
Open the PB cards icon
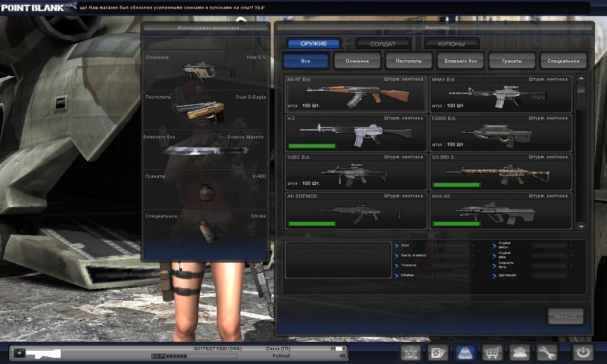(438, 353)
